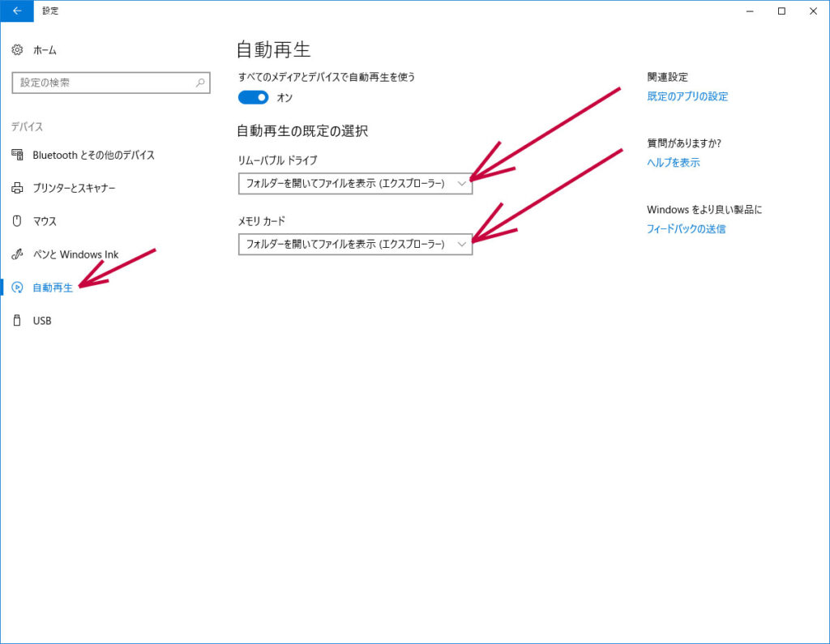Click ヘルプを表示 link

(x=674, y=163)
